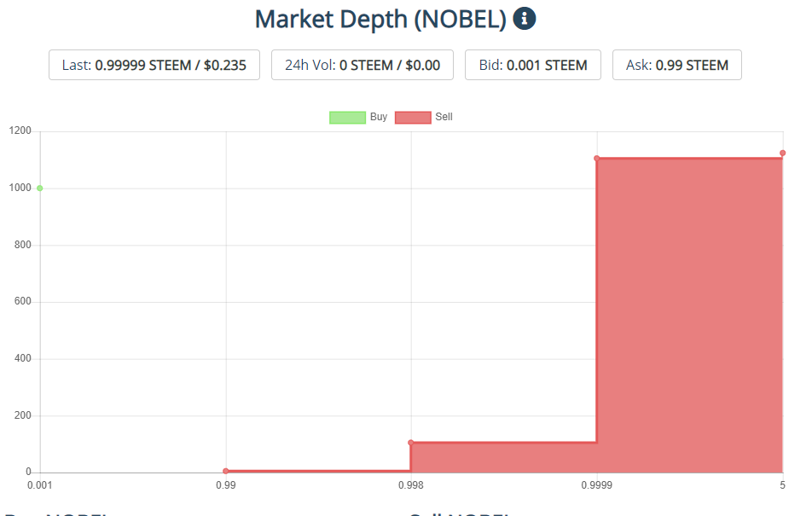The width and height of the screenshot is (812, 516).
Task: Click the Last price info box
Action: (x=154, y=65)
